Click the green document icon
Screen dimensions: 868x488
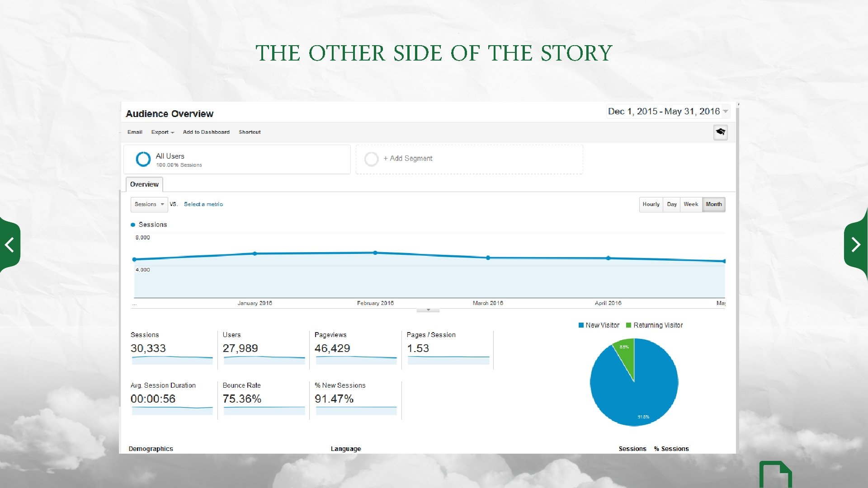click(775, 475)
